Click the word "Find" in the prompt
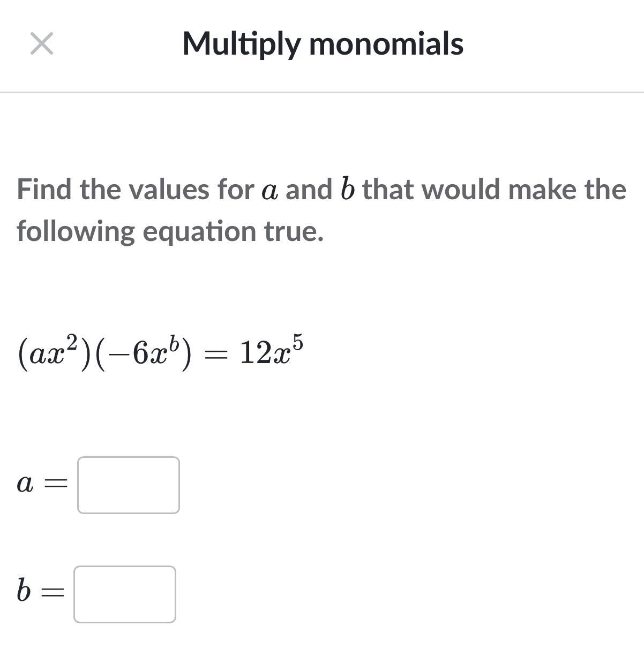Screen dimensions: 644x671 pyautogui.click(x=45, y=190)
